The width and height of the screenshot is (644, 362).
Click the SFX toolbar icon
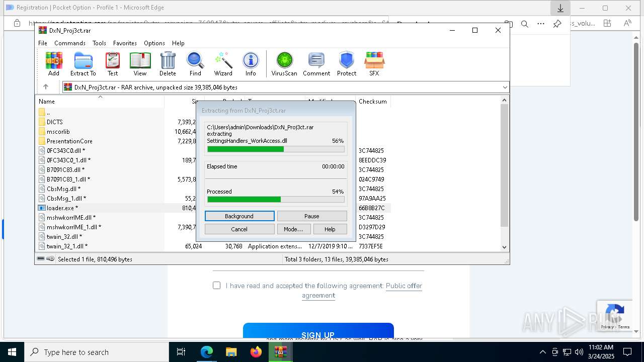(x=374, y=64)
